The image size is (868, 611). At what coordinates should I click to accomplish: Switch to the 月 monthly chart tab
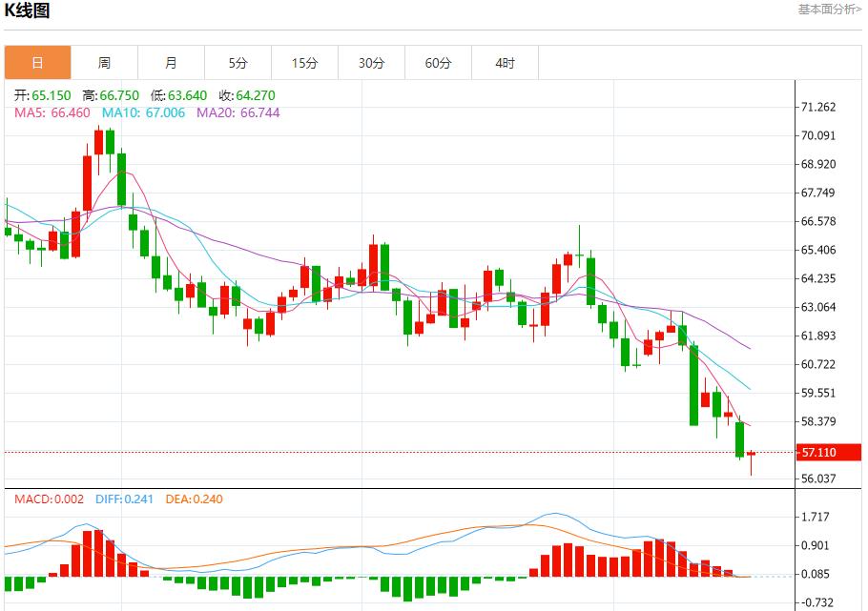click(171, 62)
